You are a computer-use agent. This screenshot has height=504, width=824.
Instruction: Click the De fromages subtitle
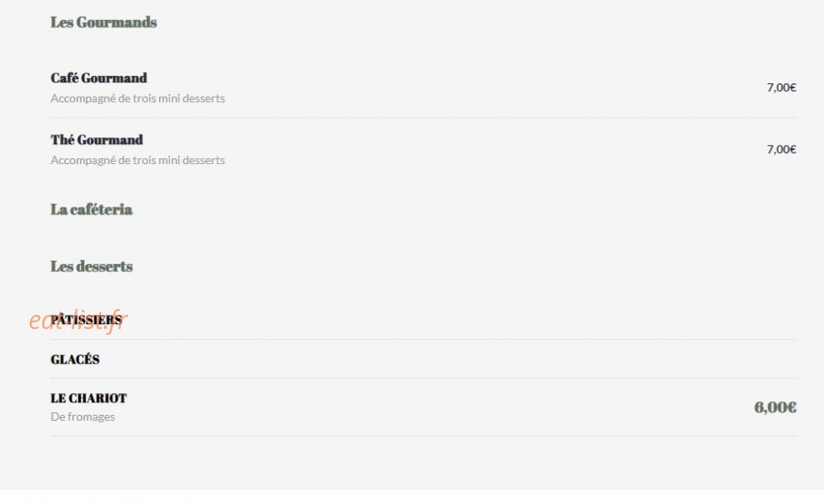[82, 417]
